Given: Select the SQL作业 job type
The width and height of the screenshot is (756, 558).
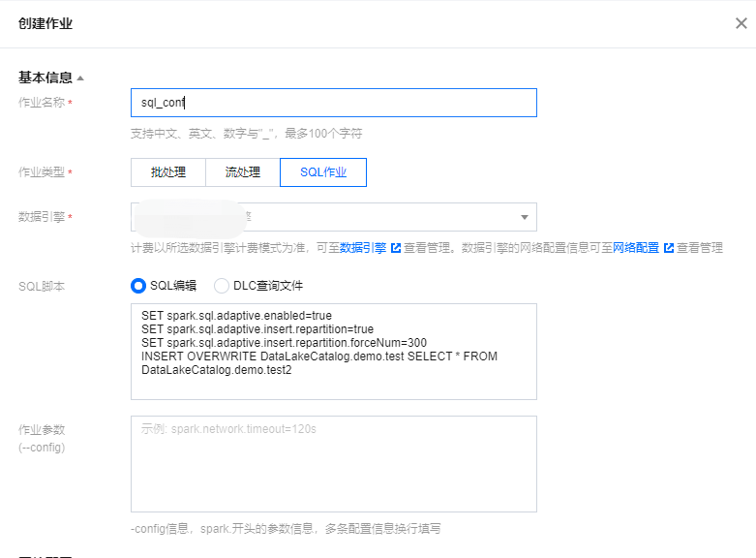Looking at the screenshot, I should pos(323,172).
